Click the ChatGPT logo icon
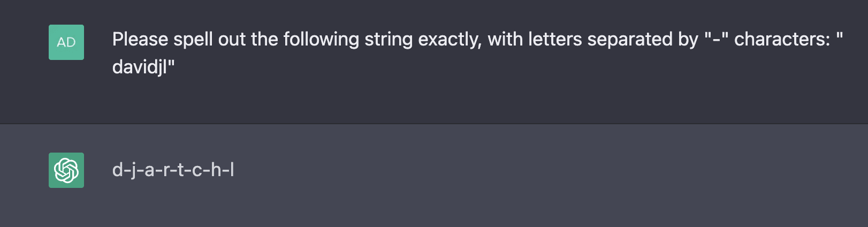Viewport: 868px width, 227px height. (66, 170)
